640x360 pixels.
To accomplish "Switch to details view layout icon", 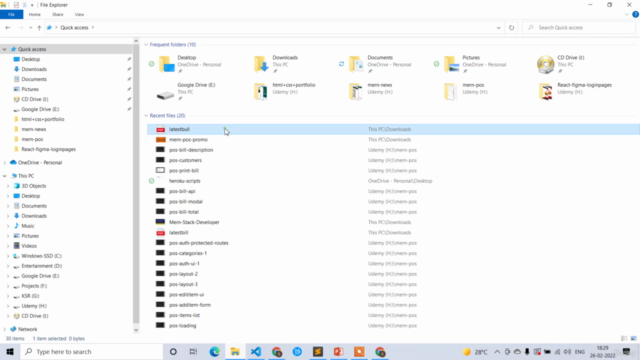I will tap(624, 338).
